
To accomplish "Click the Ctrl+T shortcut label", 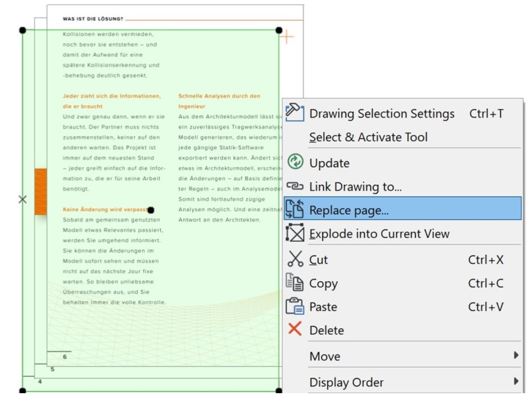I will (x=486, y=113).
